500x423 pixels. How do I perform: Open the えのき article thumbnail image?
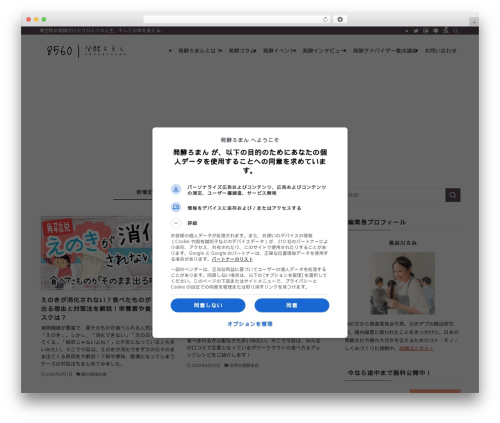pos(97,253)
